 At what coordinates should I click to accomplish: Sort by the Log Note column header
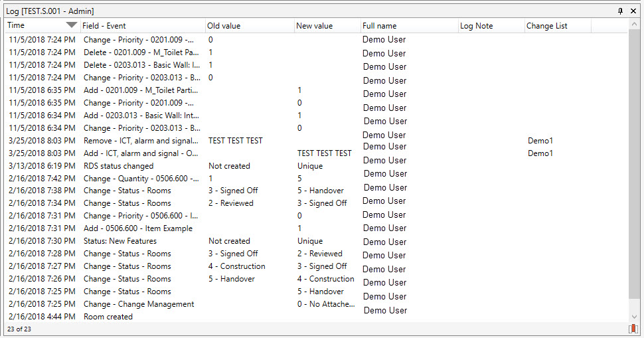click(x=490, y=26)
